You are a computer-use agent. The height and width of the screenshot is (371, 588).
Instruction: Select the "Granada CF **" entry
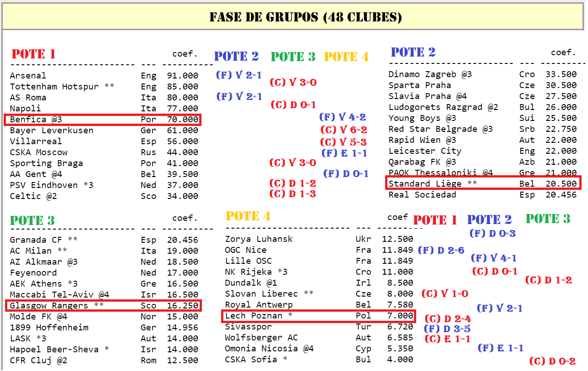[43, 240]
